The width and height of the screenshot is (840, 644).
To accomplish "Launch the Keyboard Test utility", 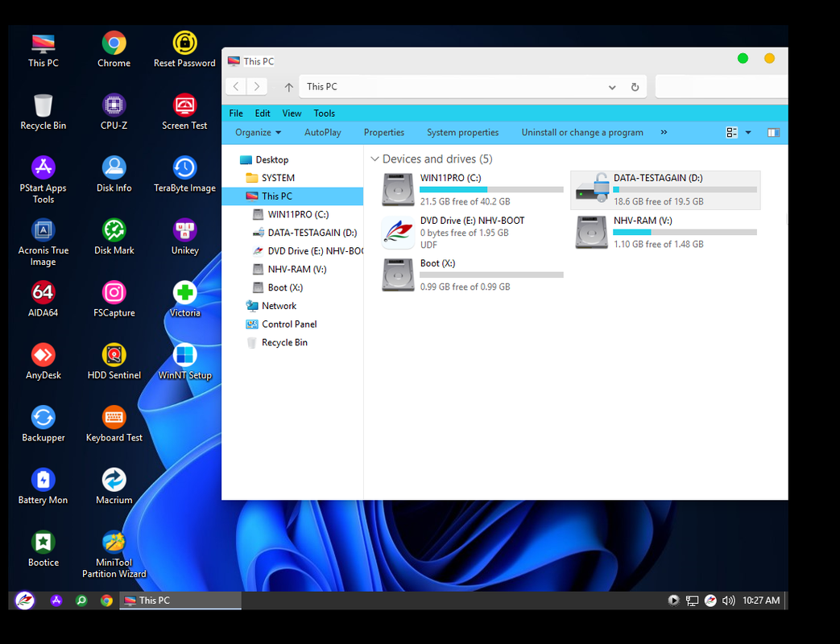I will (114, 424).
